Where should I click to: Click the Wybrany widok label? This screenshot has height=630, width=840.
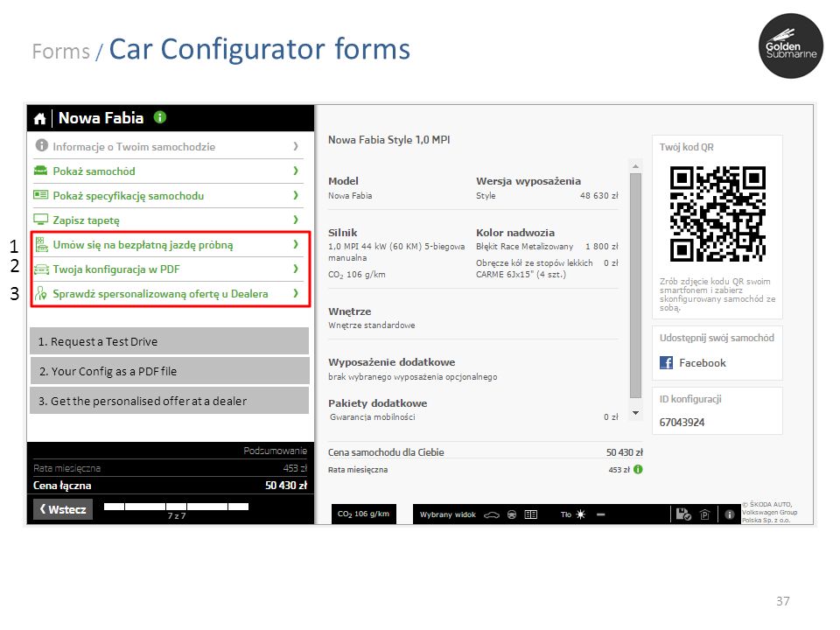click(447, 514)
